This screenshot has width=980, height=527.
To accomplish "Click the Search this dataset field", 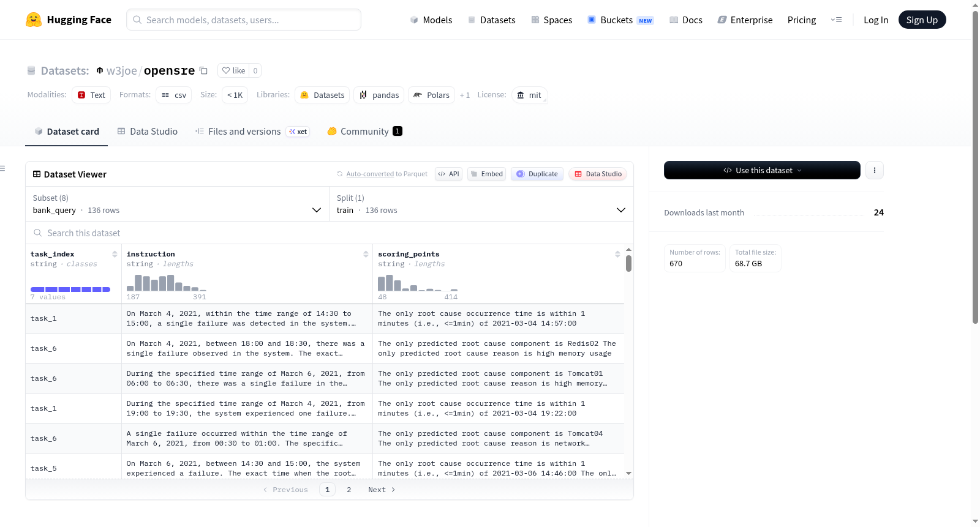I will pos(330,233).
